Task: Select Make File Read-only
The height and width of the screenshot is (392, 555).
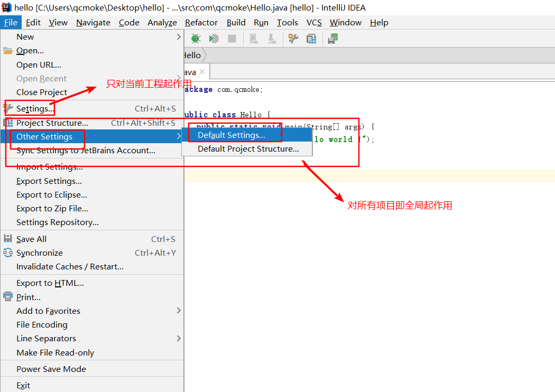Action: (x=92, y=353)
